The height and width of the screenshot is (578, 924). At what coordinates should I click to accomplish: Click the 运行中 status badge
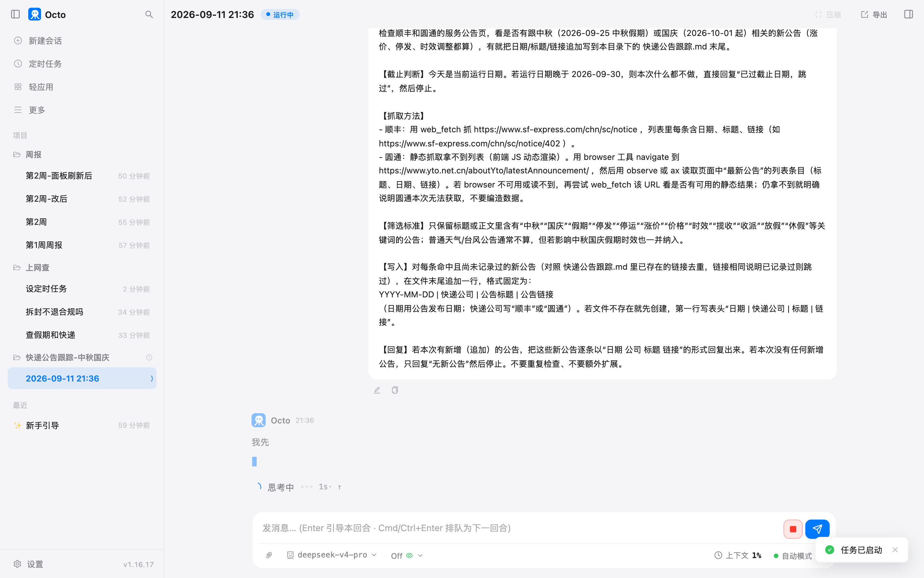tap(280, 14)
